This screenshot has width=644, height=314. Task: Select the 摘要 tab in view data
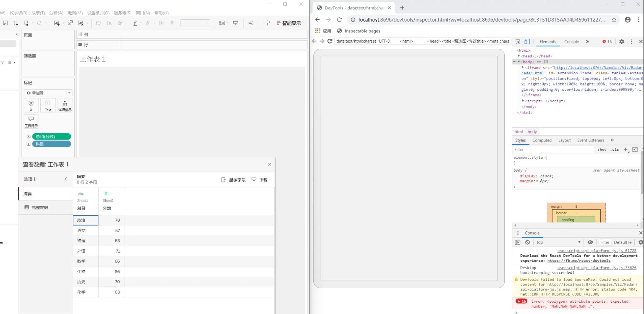click(x=46, y=194)
